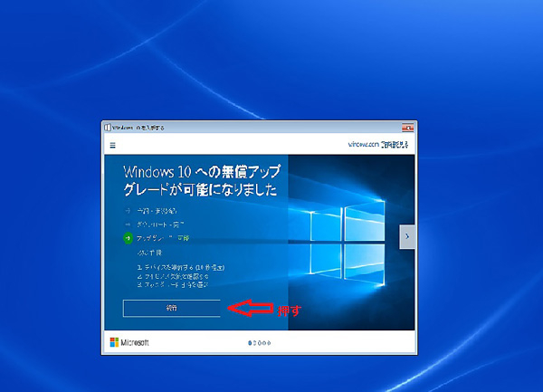Select the first filled page indicator dot
543x392 pixels.
(250, 343)
